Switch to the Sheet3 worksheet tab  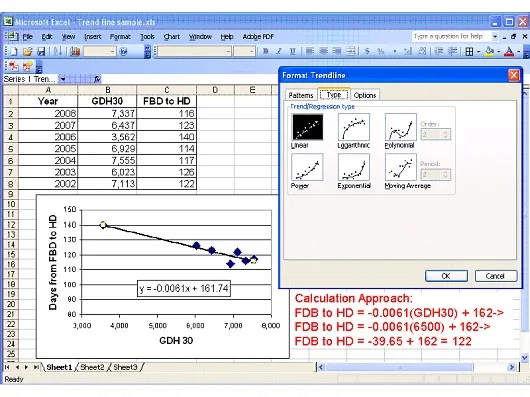(x=125, y=367)
